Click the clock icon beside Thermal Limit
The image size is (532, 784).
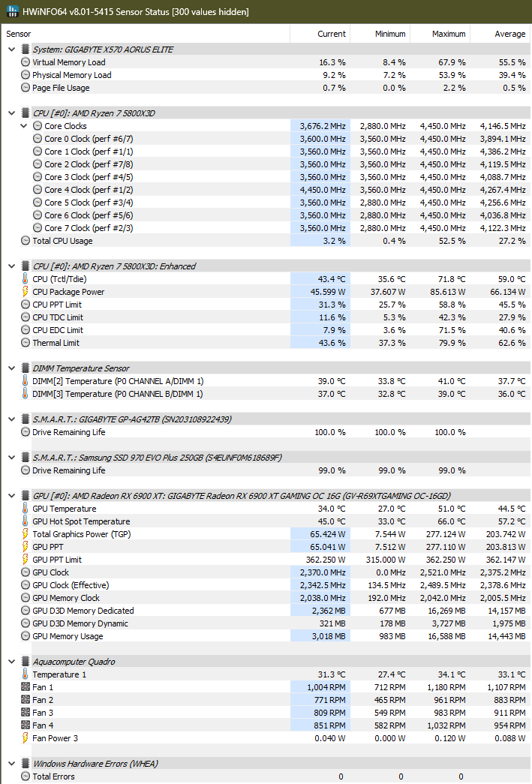(x=26, y=343)
